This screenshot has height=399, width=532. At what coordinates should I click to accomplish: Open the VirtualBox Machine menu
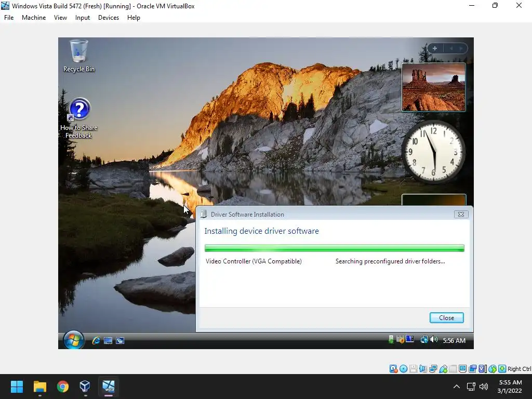[34, 18]
